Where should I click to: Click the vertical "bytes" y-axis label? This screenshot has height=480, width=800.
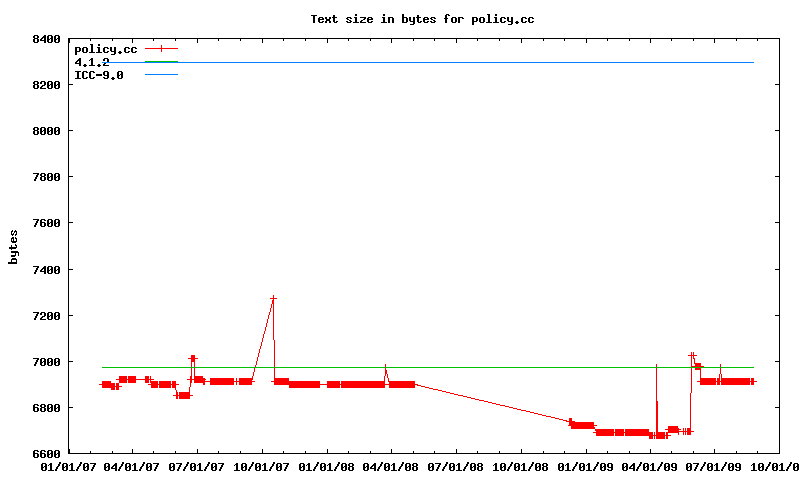pyautogui.click(x=13, y=247)
